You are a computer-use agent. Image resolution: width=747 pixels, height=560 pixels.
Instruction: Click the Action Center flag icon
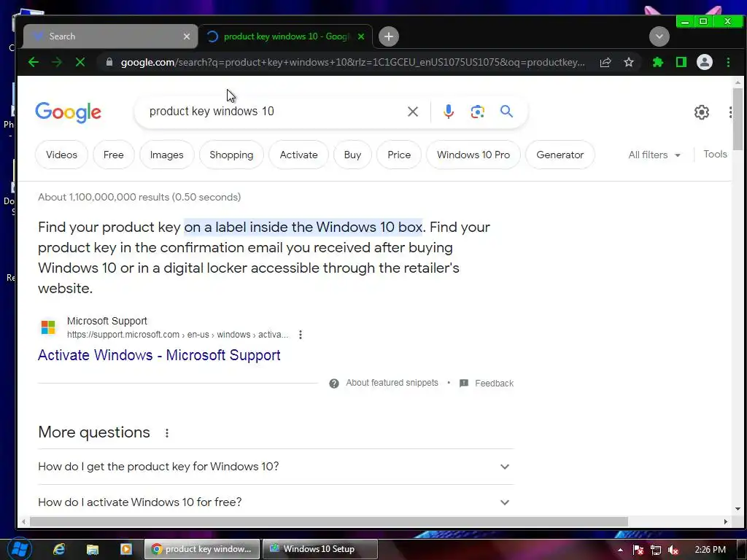(x=638, y=550)
